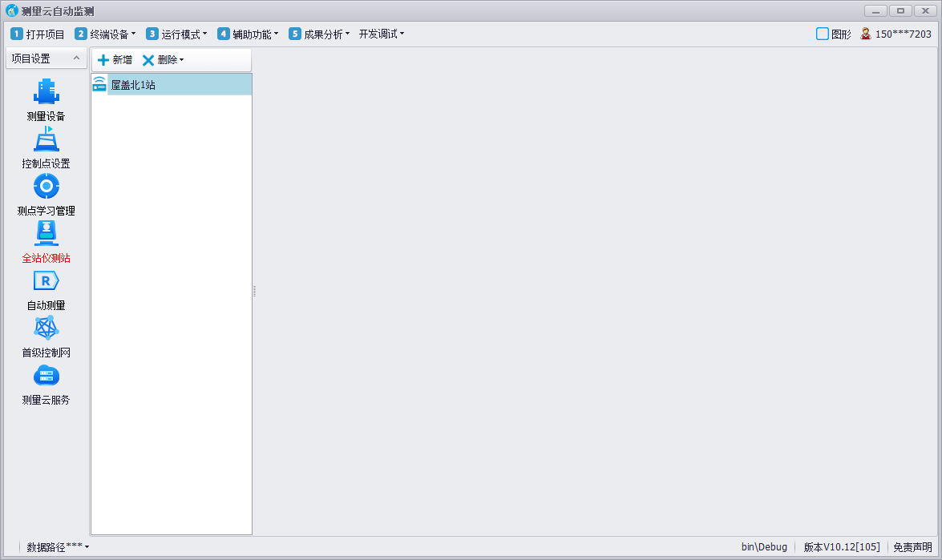Open the 自动测量 module icon
942x560 pixels.
(46, 281)
